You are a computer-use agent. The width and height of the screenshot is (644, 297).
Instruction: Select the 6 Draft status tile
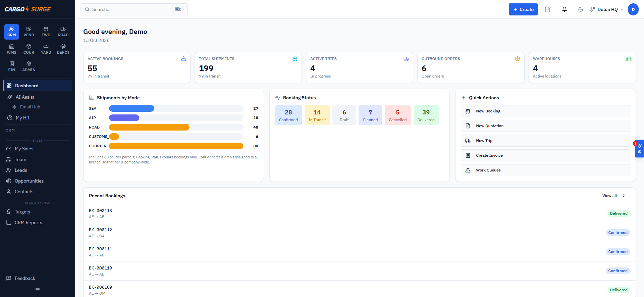point(344,115)
